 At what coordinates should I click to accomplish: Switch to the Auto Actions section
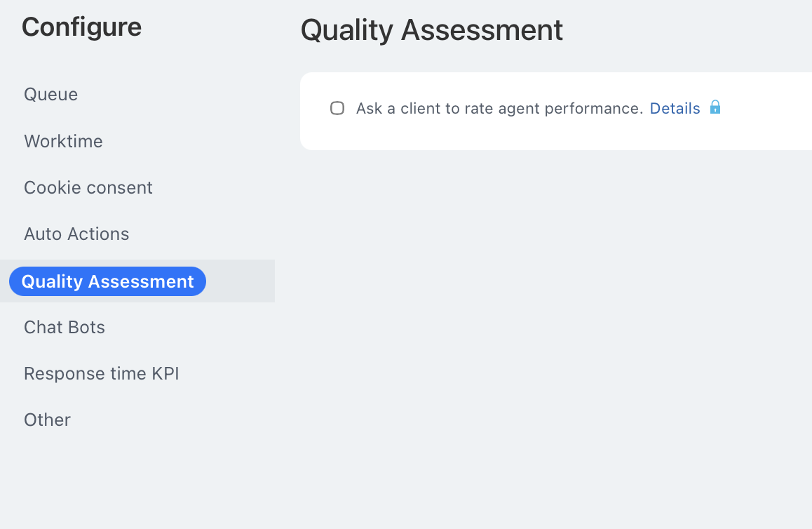pyautogui.click(x=76, y=234)
